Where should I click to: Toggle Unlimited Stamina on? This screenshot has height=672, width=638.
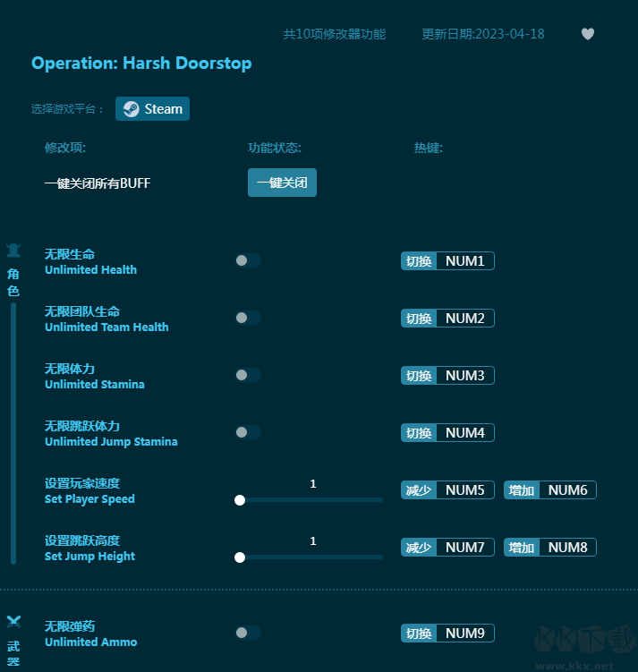pyautogui.click(x=248, y=375)
